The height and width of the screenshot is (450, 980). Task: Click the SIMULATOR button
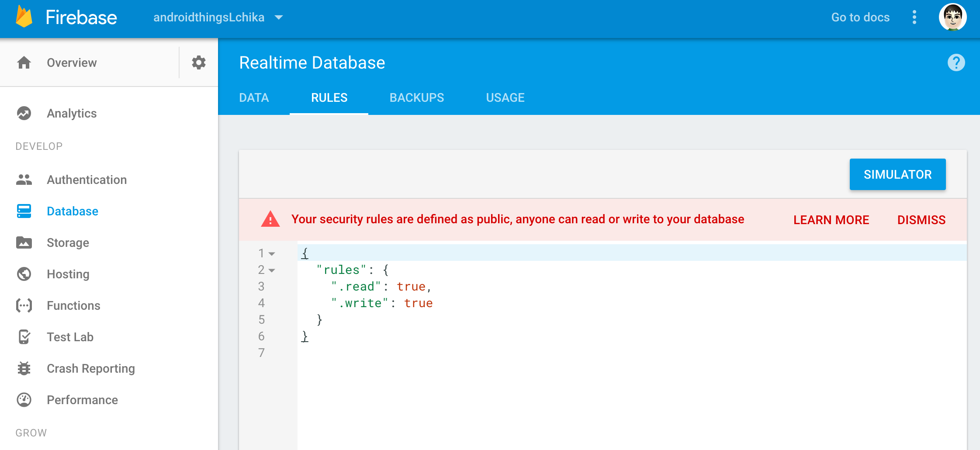[897, 174]
